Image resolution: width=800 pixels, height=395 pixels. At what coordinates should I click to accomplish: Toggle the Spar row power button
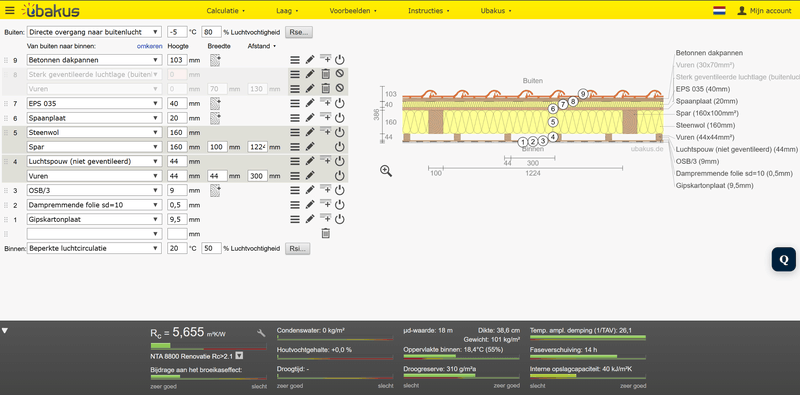(340, 147)
